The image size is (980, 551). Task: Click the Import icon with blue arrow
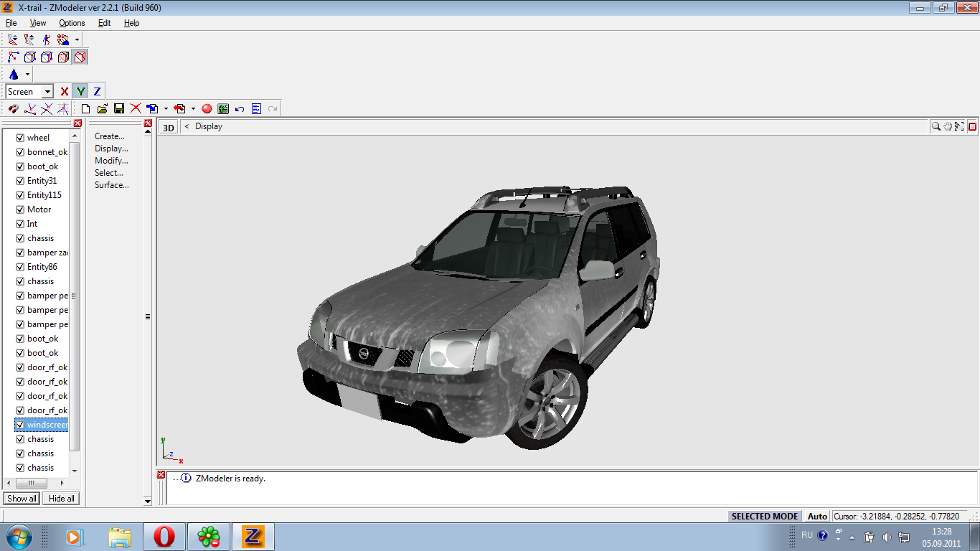[x=152, y=109]
